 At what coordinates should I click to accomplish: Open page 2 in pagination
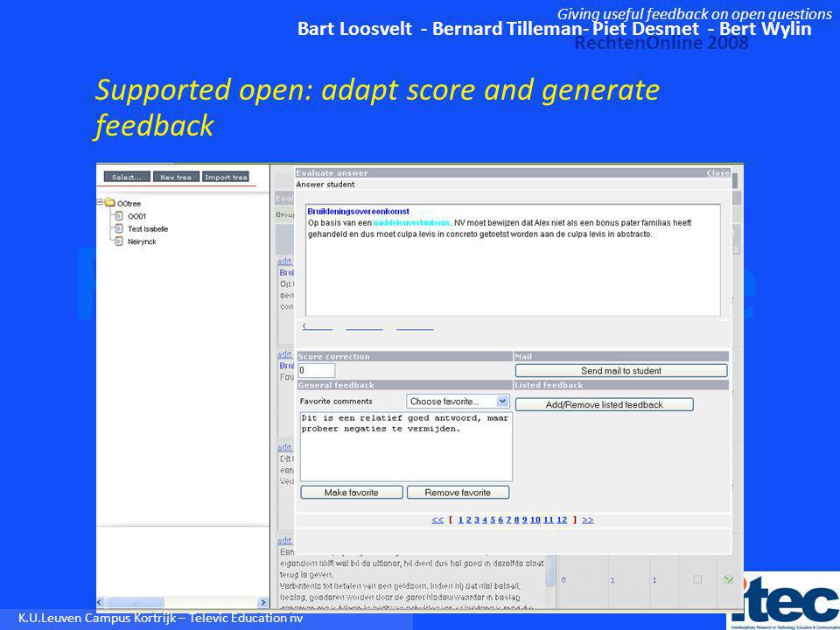pyautogui.click(x=469, y=520)
